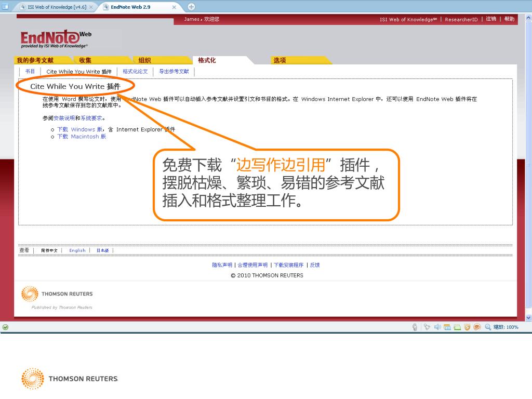Click the green status check icon
Viewport: 532px width, 399px height.
(5, 327)
